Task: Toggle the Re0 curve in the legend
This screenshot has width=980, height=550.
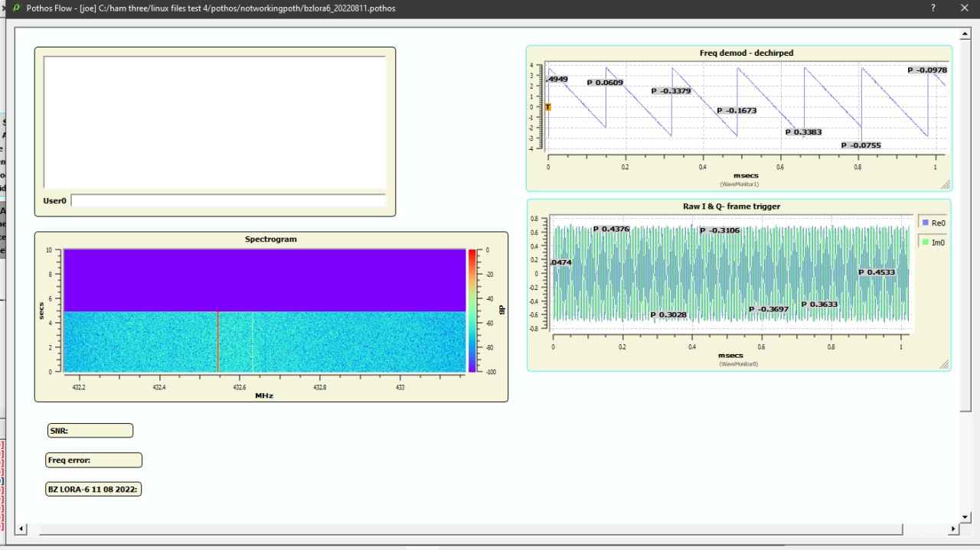Action: click(933, 223)
